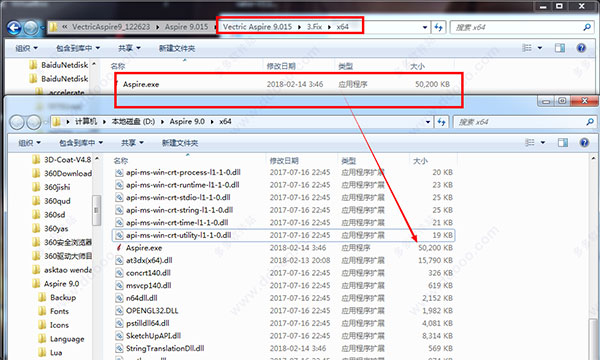Open Fonts subfolder in sidebar tree

[54, 311]
